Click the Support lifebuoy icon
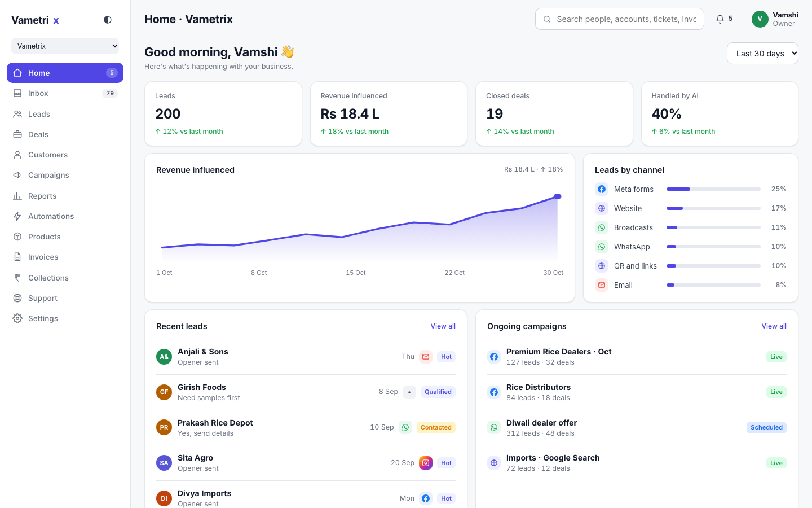The width and height of the screenshot is (812, 508). (17, 298)
